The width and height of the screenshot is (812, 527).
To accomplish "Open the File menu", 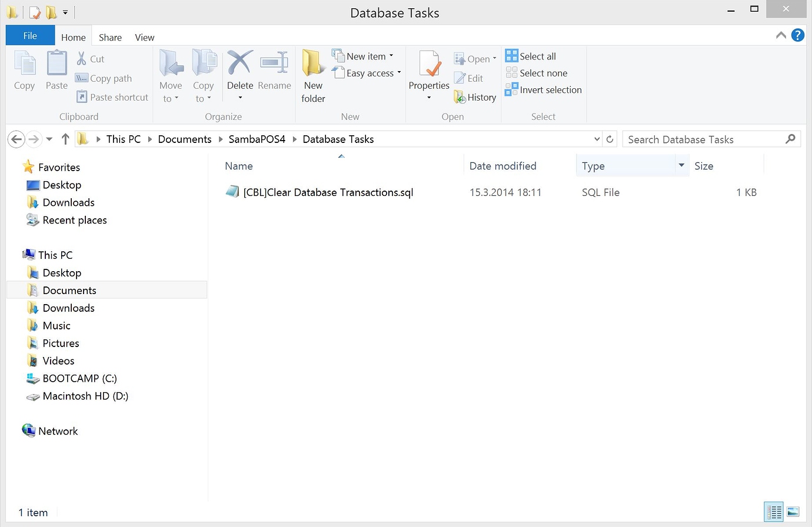I will tap(29, 35).
